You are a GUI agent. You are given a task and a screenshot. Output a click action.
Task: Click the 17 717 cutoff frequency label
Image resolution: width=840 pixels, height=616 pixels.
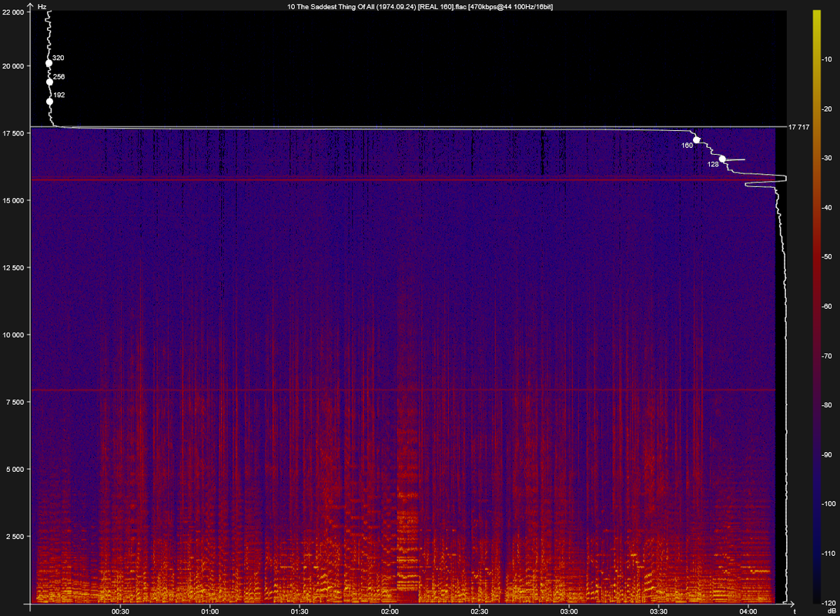(798, 127)
